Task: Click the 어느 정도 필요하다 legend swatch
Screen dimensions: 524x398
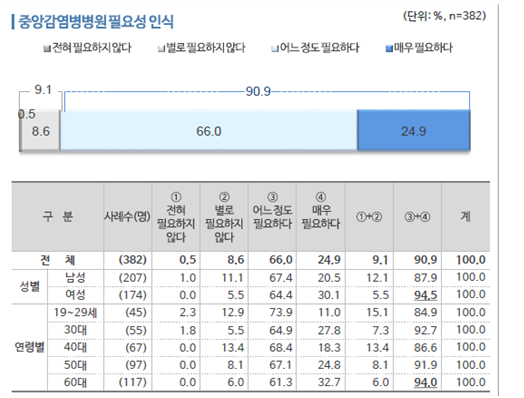Action: 275,49
